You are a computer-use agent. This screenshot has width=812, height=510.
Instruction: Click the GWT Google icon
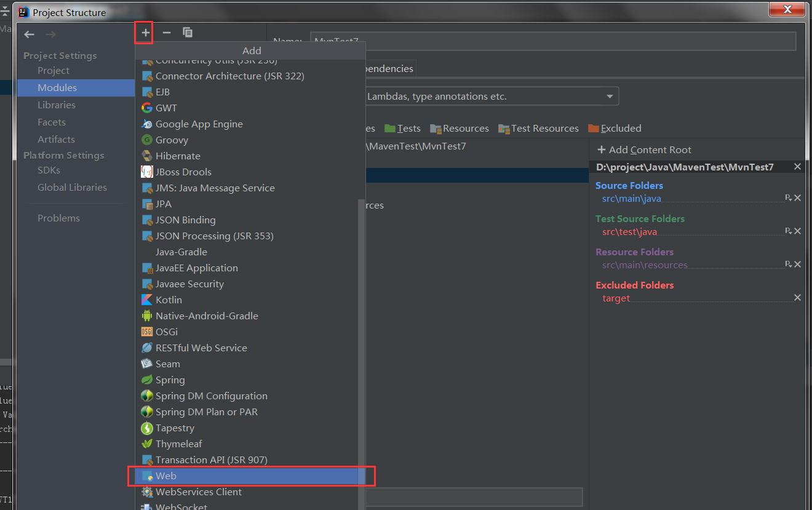click(147, 108)
